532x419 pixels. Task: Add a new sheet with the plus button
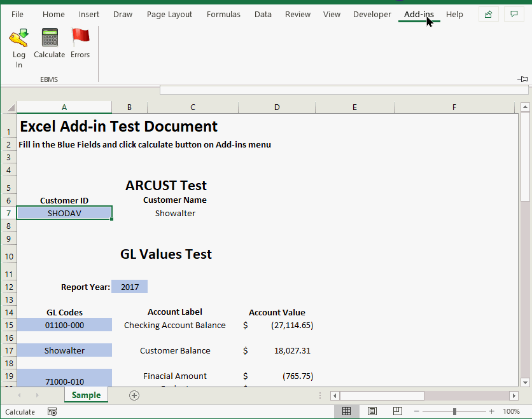[x=134, y=395]
